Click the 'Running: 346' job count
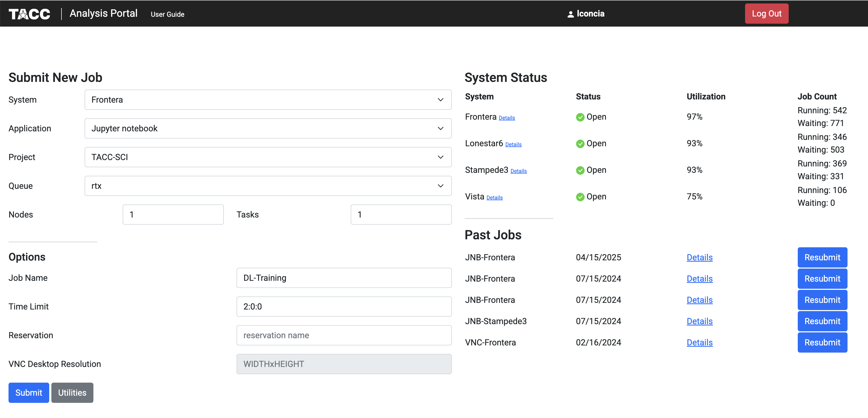 click(822, 137)
